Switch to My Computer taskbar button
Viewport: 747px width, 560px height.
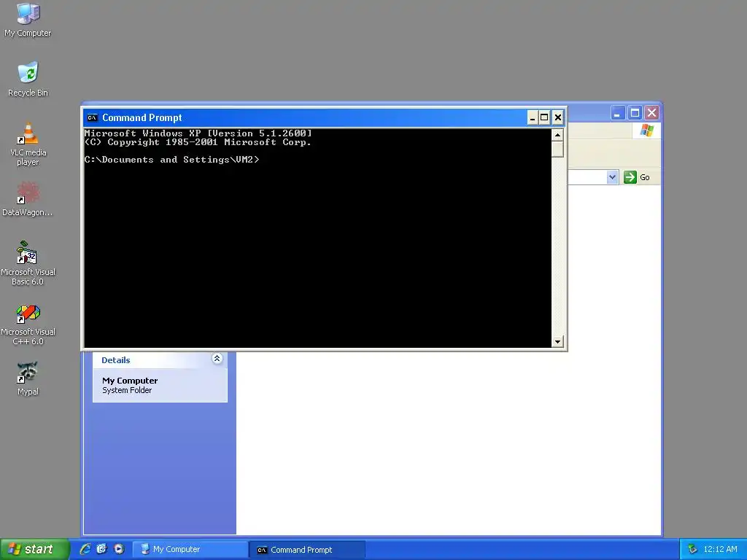point(189,549)
